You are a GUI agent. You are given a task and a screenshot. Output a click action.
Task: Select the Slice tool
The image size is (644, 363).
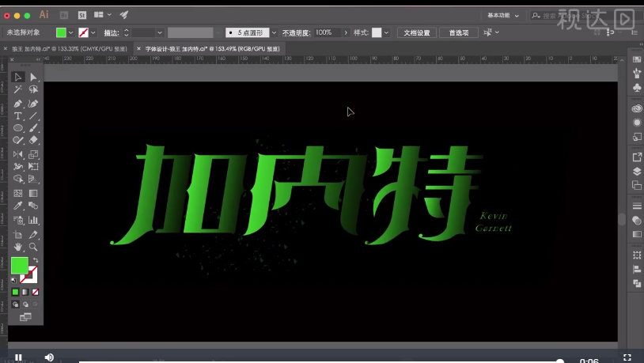coord(33,234)
